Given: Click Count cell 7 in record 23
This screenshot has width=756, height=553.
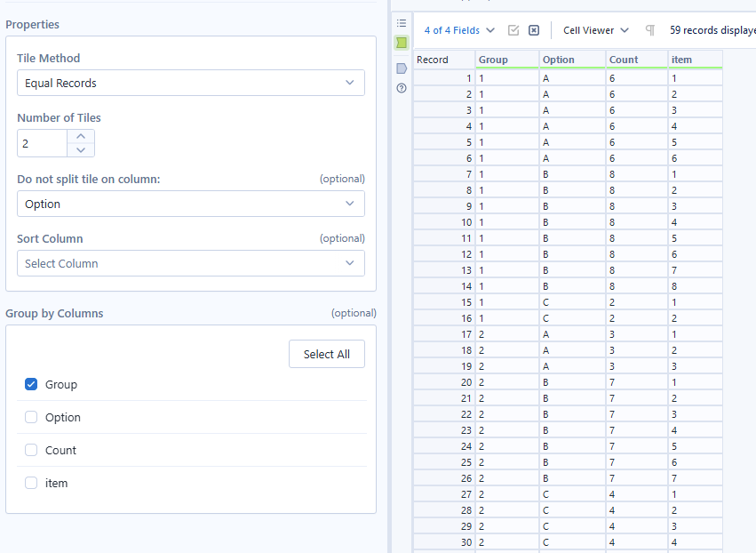Looking at the screenshot, I should pos(637,430).
